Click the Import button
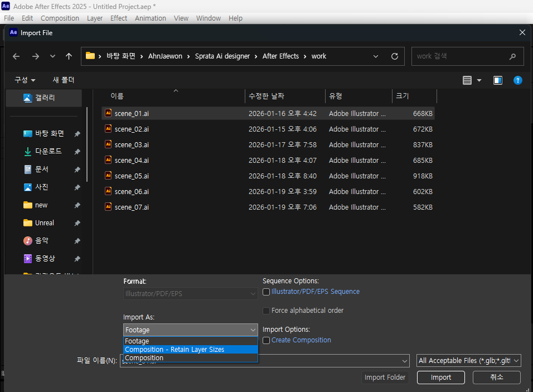 pyautogui.click(x=441, y=378)
